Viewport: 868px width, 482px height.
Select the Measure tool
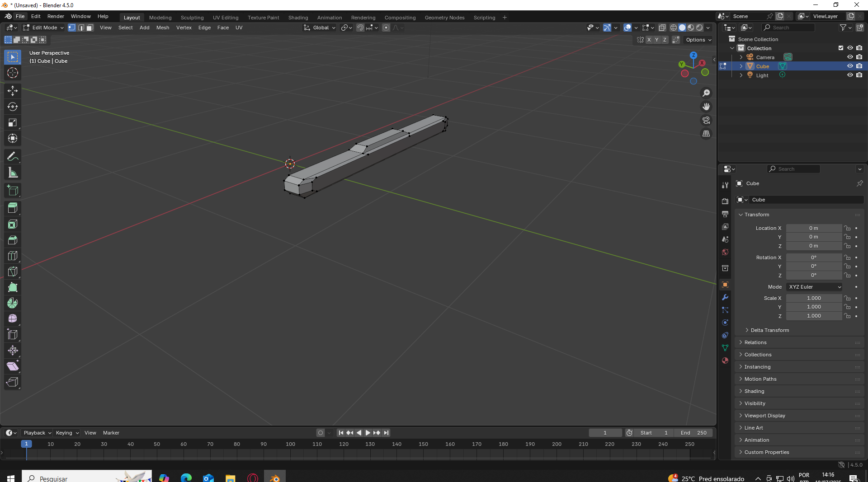click(x=13, y=173)
